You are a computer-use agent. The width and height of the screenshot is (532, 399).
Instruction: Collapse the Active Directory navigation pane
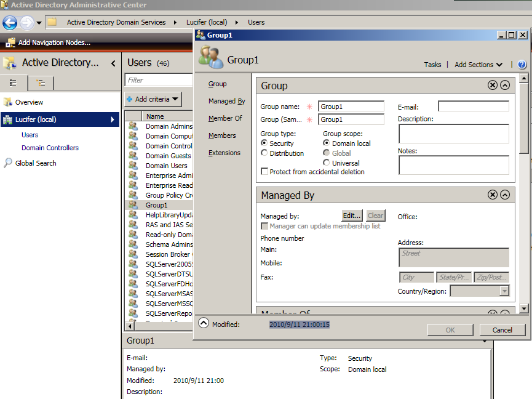[113, 63]
